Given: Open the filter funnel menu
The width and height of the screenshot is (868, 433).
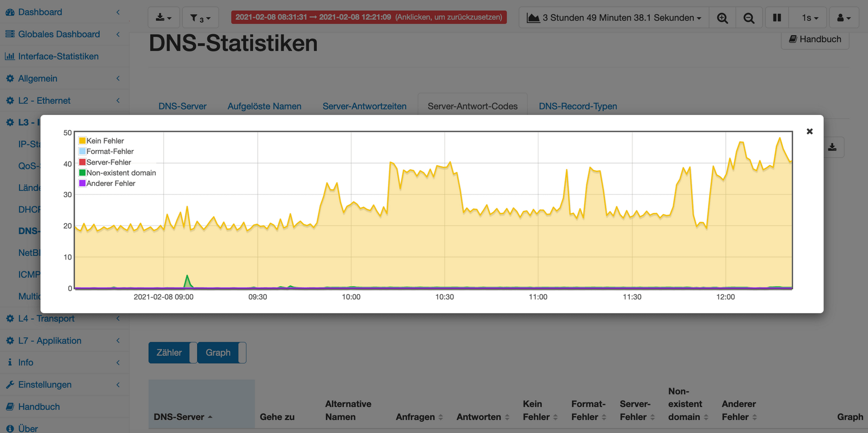Looking at the screenshot, I should pyautogui.click(x=200, y=18).
